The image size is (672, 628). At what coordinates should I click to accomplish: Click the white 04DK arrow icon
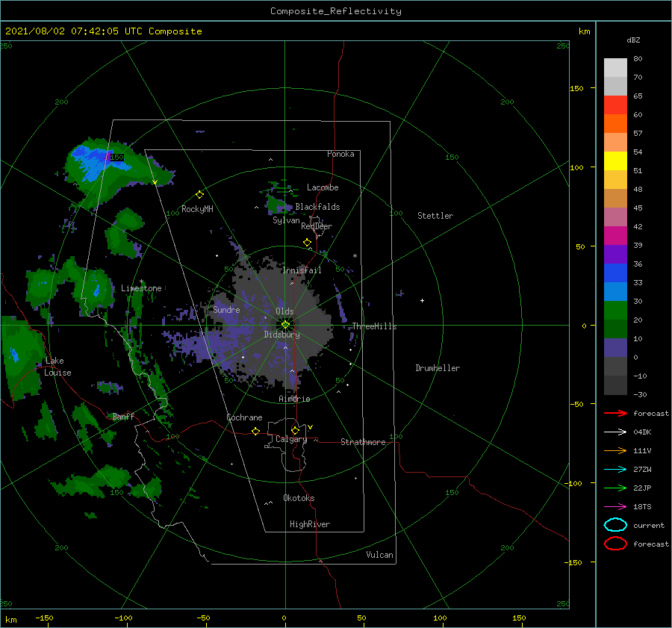615,432
